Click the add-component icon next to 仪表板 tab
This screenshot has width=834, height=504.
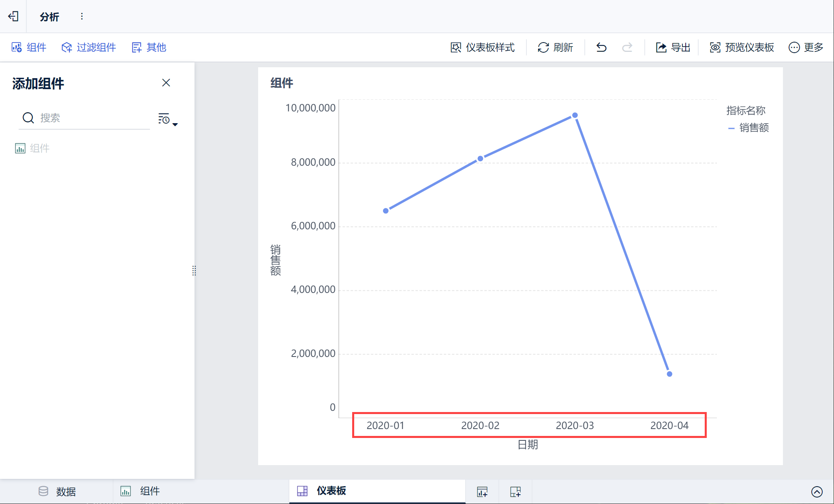coord(482,491)
